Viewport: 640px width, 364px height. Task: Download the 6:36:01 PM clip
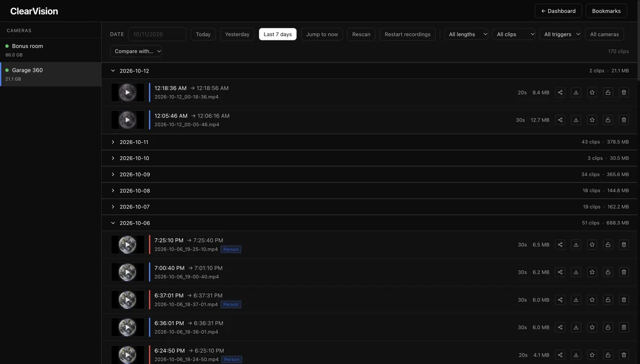pyautogui.click(x=576, y=327)
